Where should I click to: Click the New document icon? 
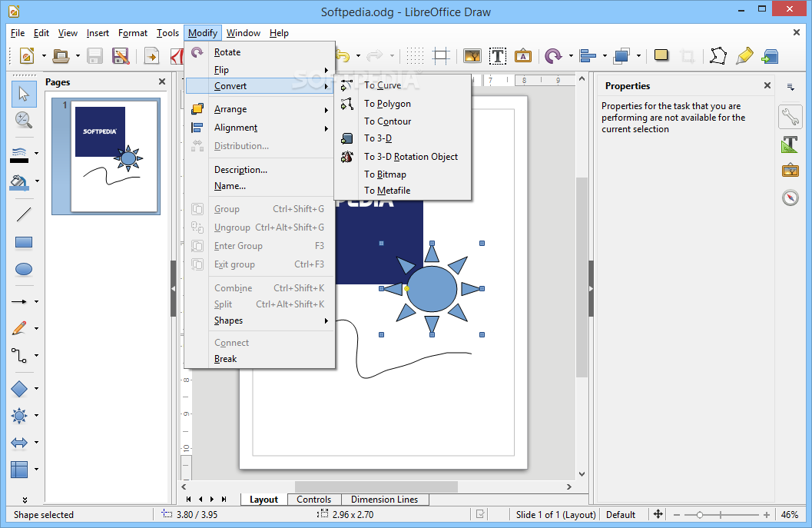[27, 55]
